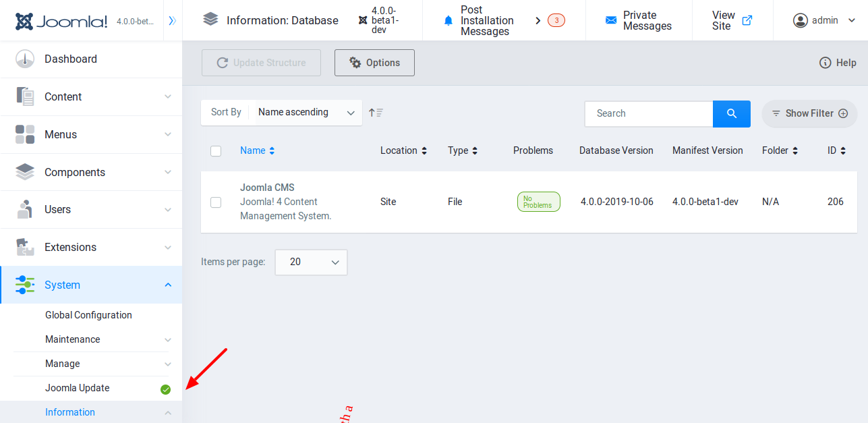This screenshot has width=868, height=423.
Task: Check the select-all checkbox in the table header
Action: 216,150
